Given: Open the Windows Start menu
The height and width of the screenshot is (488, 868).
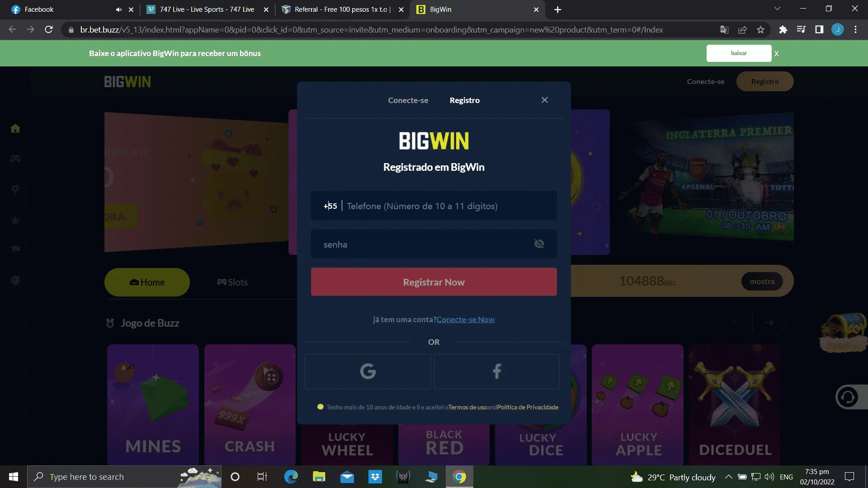Looking at the screenshot, I should coord(14,477).
